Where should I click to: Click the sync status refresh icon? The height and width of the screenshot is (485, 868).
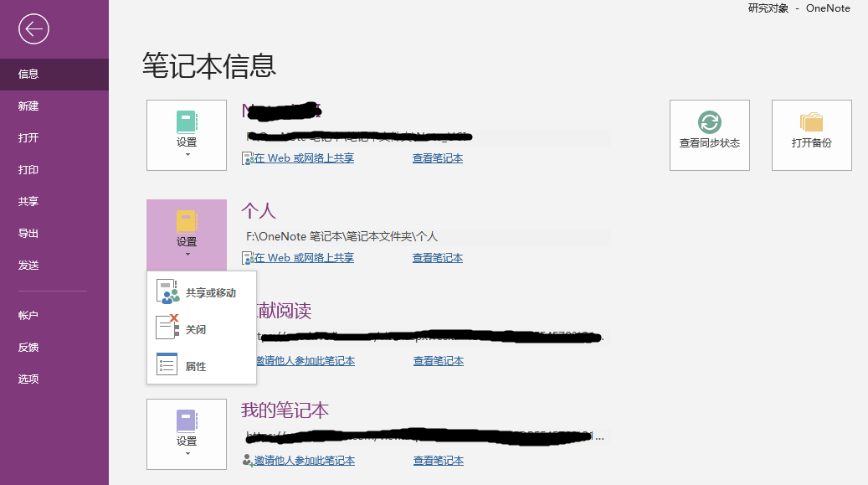tap(709, 122)
